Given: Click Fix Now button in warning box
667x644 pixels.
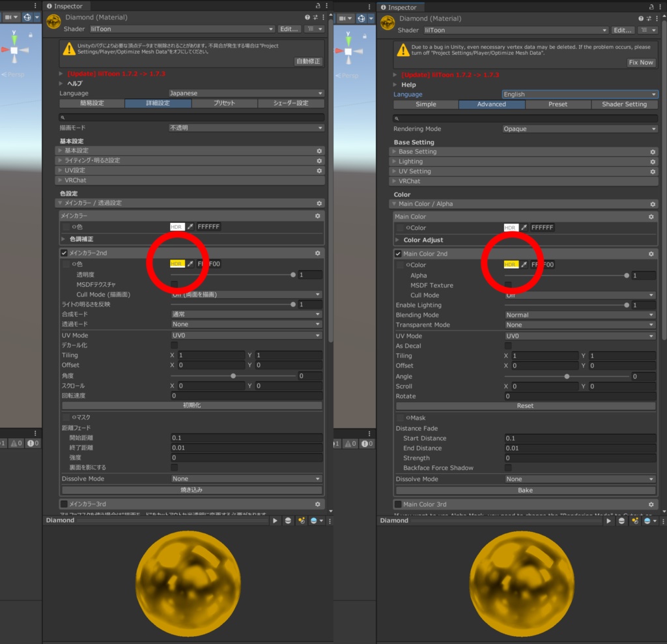Looking at the screenshot, I should click(641, 63).
